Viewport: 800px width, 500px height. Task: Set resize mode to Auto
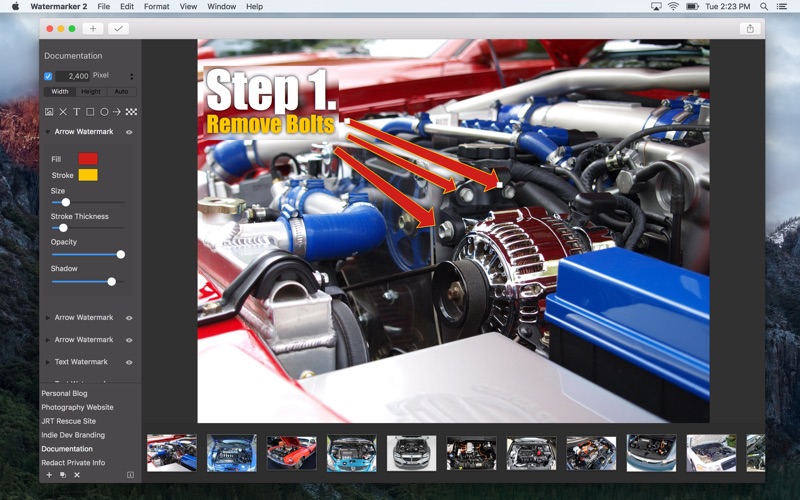click(x=121, y=92)
